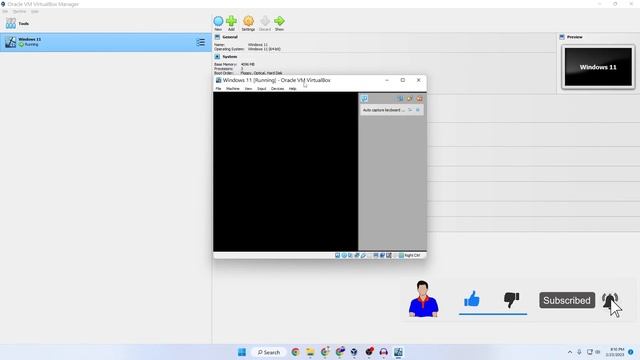Open the VM Settings gear icon
Viewport: 640px width, 360px height.
point(248,21)
